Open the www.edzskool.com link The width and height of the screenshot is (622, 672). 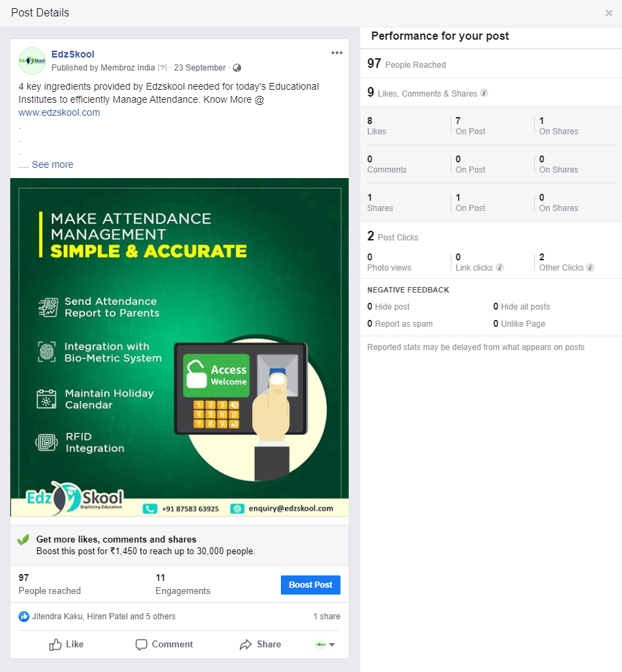click(x=59, y=112)
